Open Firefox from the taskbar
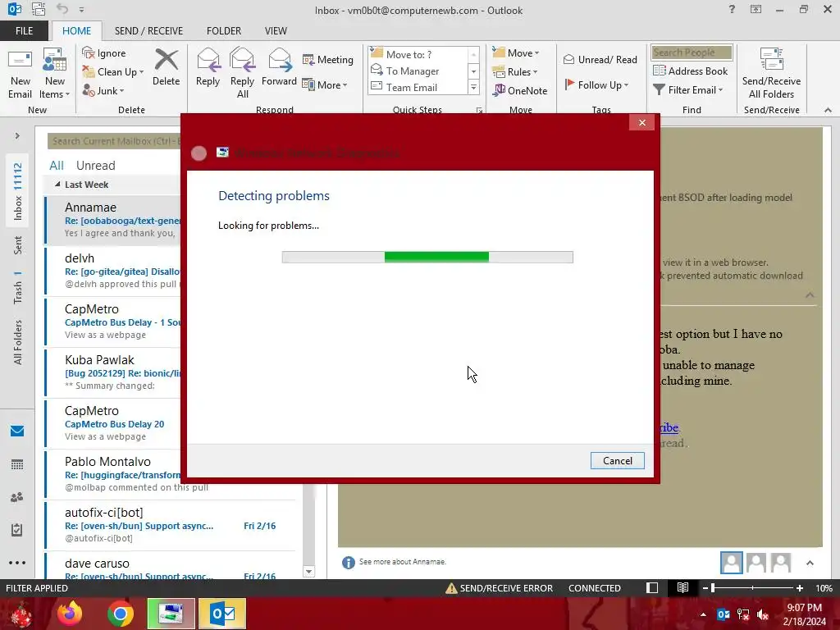This screenshot has height=630, width=840. click(70, 614)
